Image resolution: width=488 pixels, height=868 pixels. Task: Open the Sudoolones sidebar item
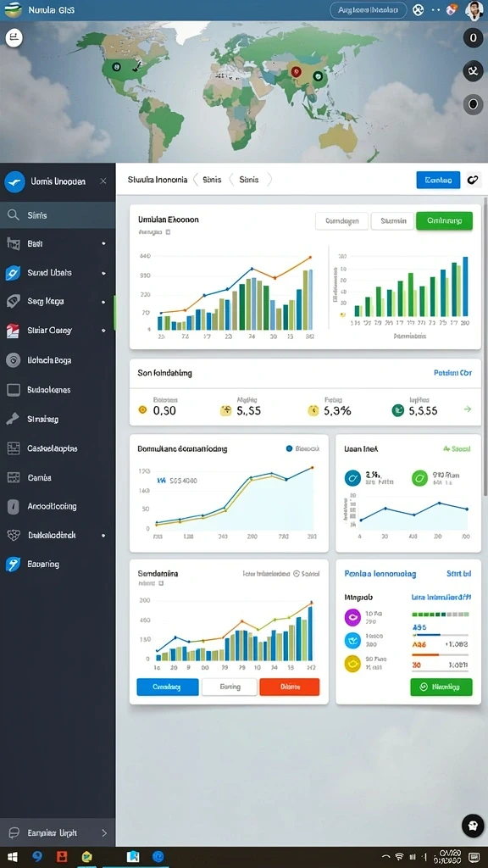(58, 390)
